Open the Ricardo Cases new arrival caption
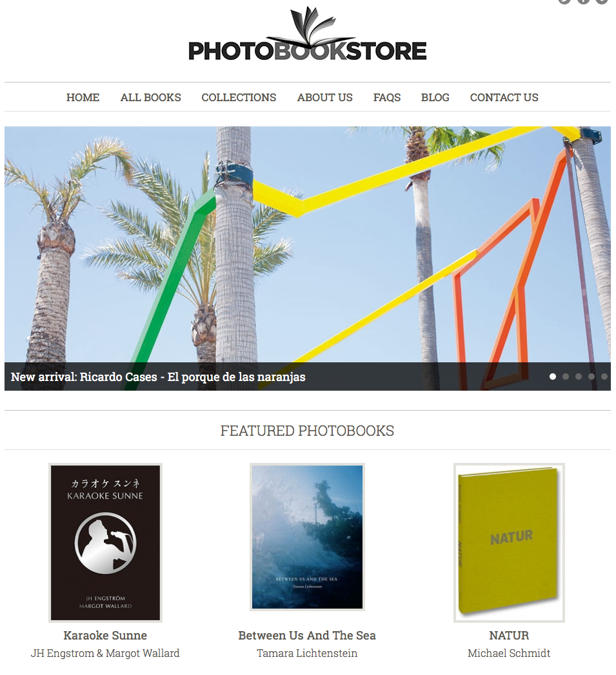This screenshot has height=675, width=616. tap(158, 377)
